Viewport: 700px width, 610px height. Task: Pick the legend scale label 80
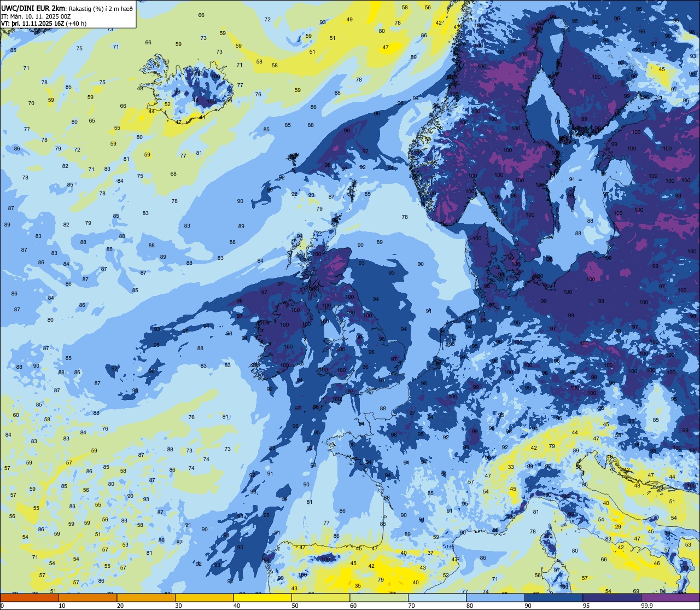click(x=470, y=606)
